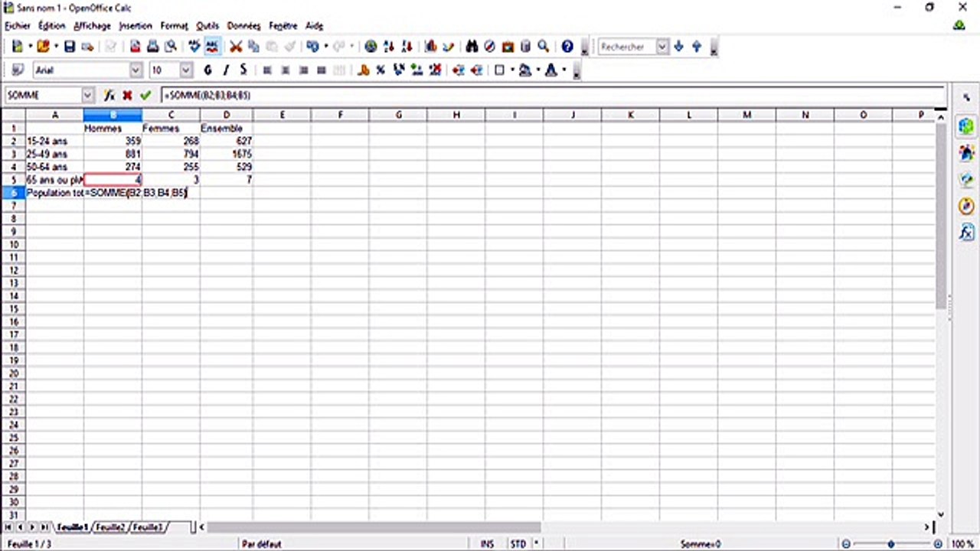
Task: Run the Spelling check icon
Action: click(x=194, y=47)
